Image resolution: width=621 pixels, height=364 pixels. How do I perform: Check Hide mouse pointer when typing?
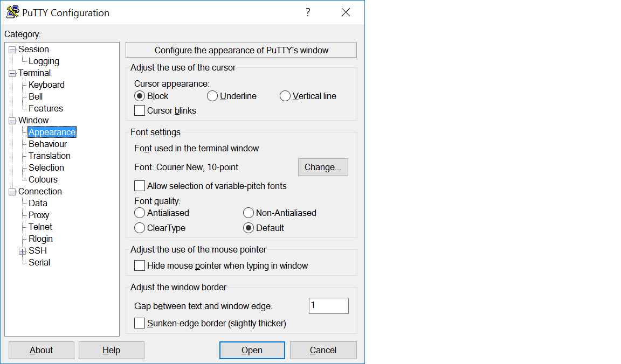click(140, 265)
